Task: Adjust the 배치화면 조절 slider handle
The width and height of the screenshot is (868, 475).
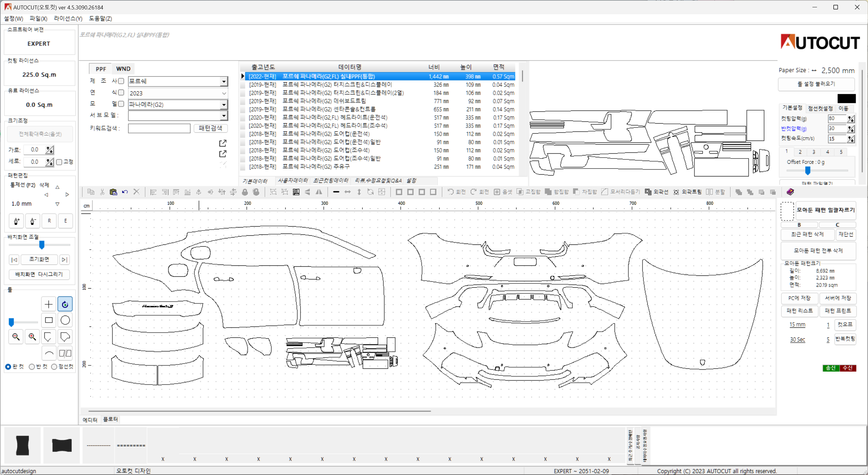Action: 42,245
